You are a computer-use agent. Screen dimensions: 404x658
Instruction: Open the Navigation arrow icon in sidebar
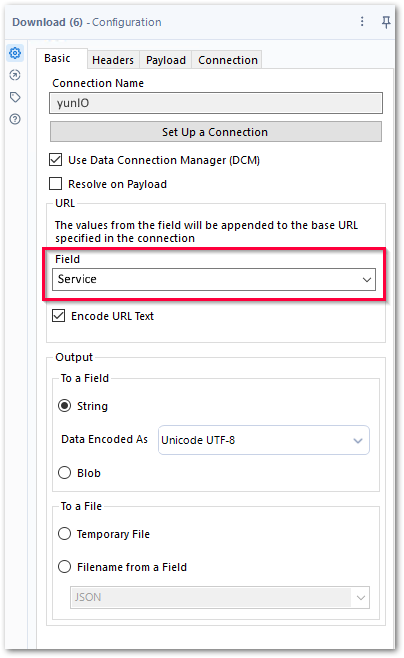click(x=15, y=75)
